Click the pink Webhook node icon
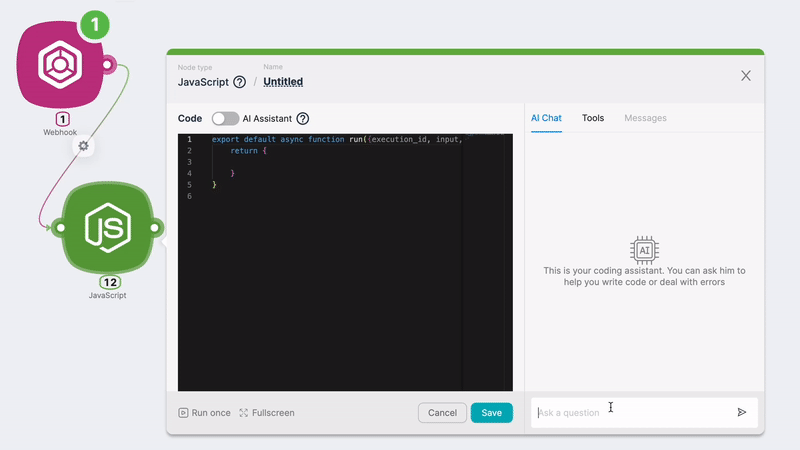 tap(59, 65)
